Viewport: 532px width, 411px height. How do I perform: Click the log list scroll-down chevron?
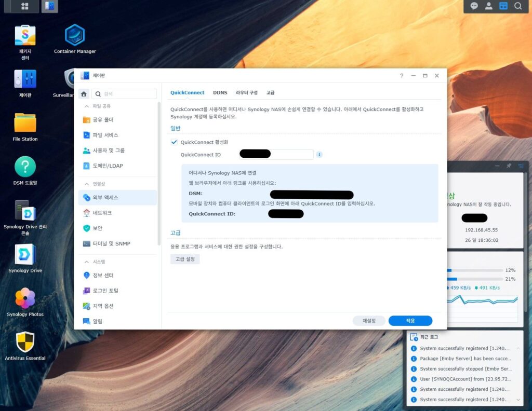(518, 400)
